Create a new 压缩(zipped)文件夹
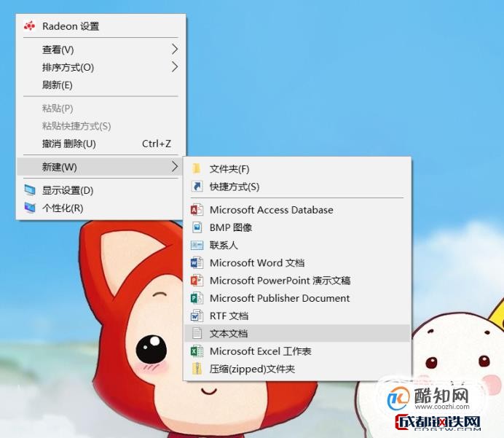The height and width of the screenshot is (438, 504). click(297, 369)
